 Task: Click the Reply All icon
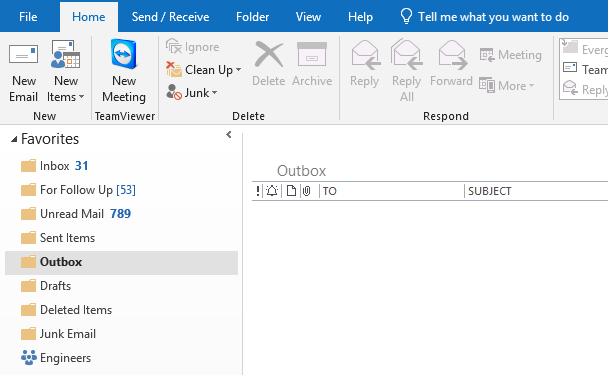(x=406, y=55)
